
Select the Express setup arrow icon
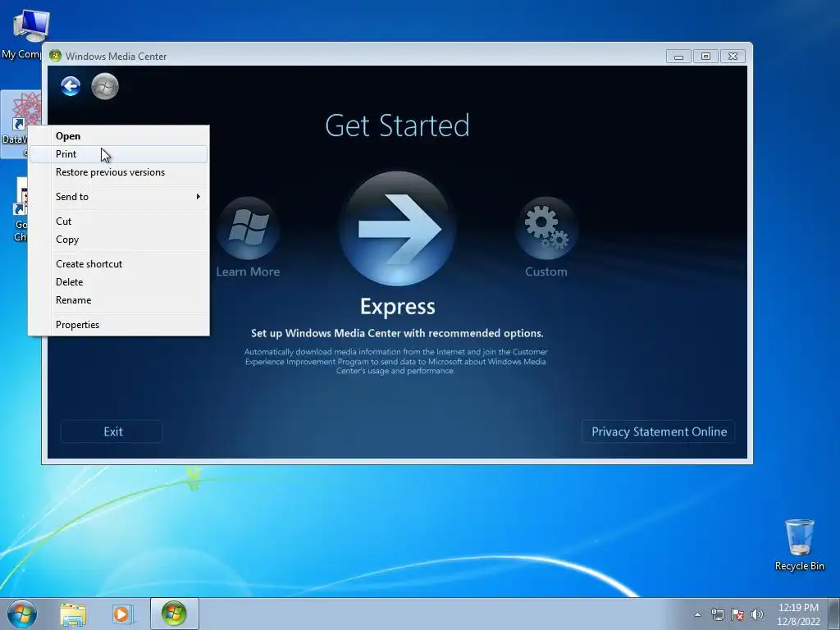click(398, 230)
